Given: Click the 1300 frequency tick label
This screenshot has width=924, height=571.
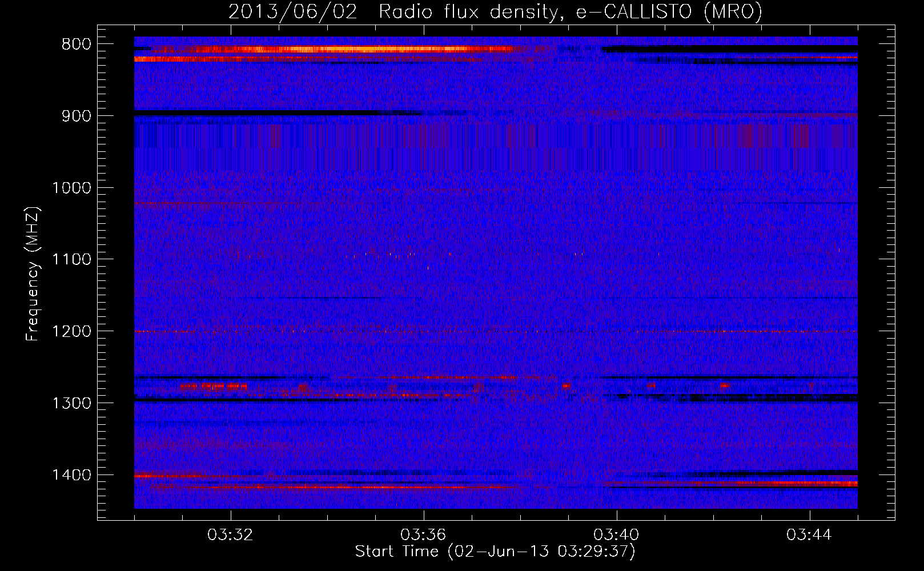Looking at the screenshot, I should tap(71, 403).
